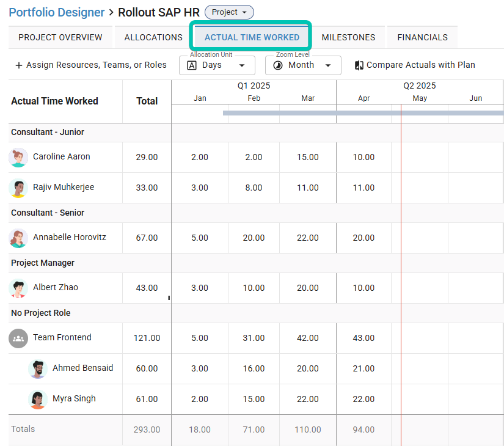This screenshot has width=504, height=446.
Task: Click the Q1 2025 quarter header
Action: pos(254,86)
